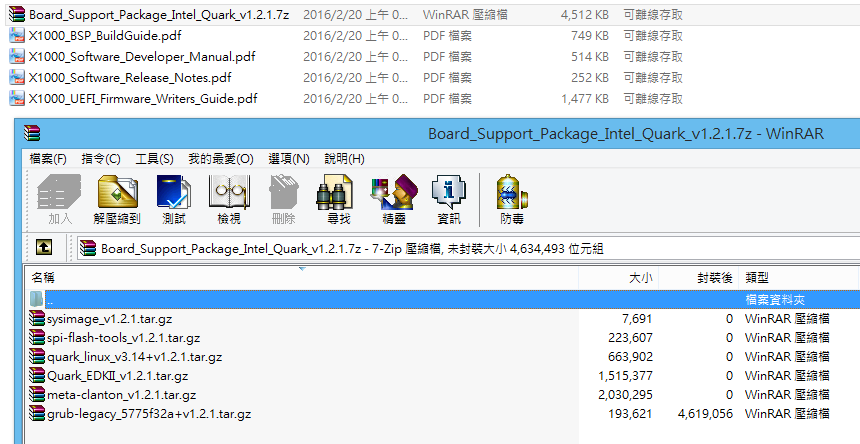Click the grub-legacy_5775f32a+v1.2.1.tar.gz archive icon
This screenshot has width=860, height=444.
tap(37, 413)
